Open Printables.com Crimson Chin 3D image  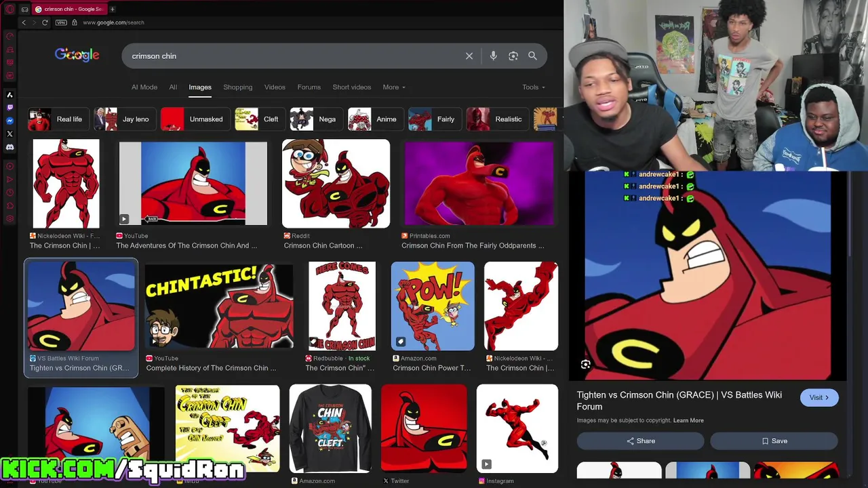point(479,184)
